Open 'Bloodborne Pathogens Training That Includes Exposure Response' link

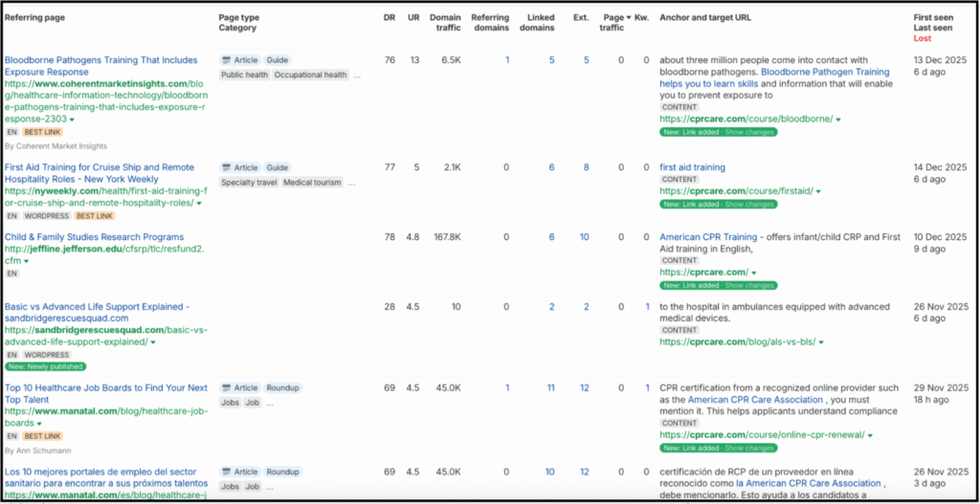pyautogui.click(x=101, y=66)
